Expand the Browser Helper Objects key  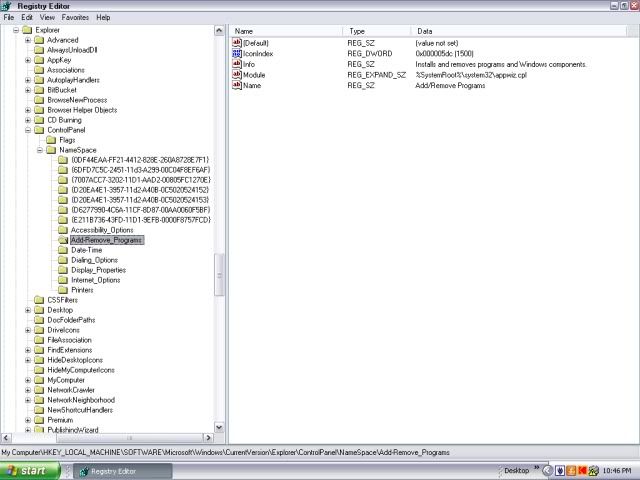tap(28, 110)
